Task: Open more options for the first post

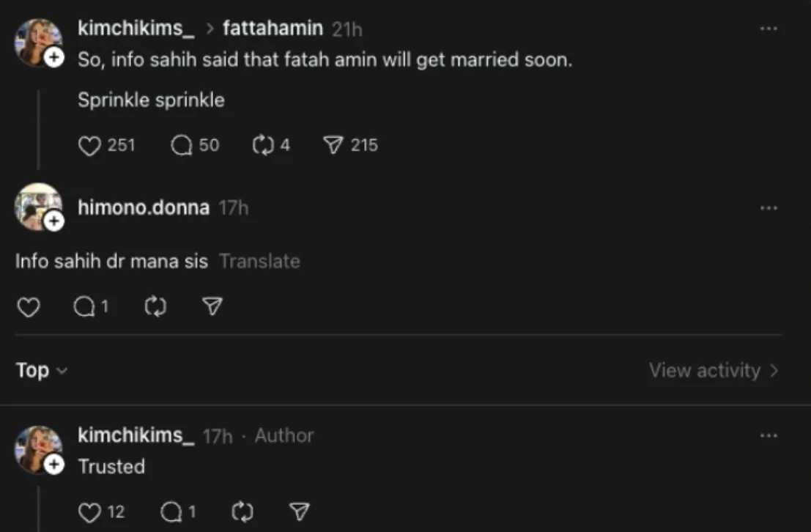Action: click(769, 29)
